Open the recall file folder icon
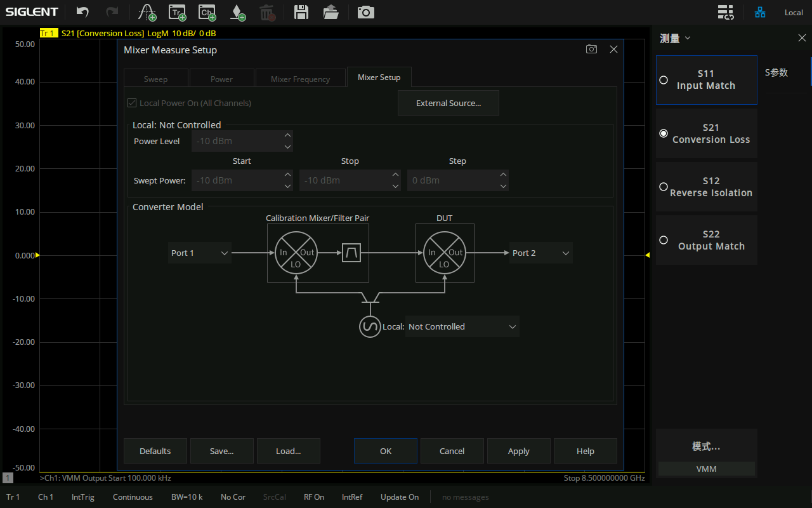This screenshot has height=508, width=812. coord(331,12)
